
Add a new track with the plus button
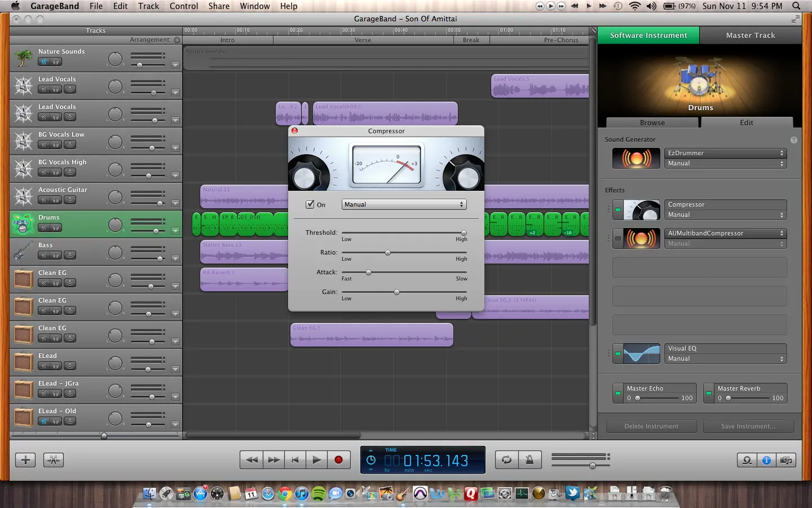tap(25, 460)
